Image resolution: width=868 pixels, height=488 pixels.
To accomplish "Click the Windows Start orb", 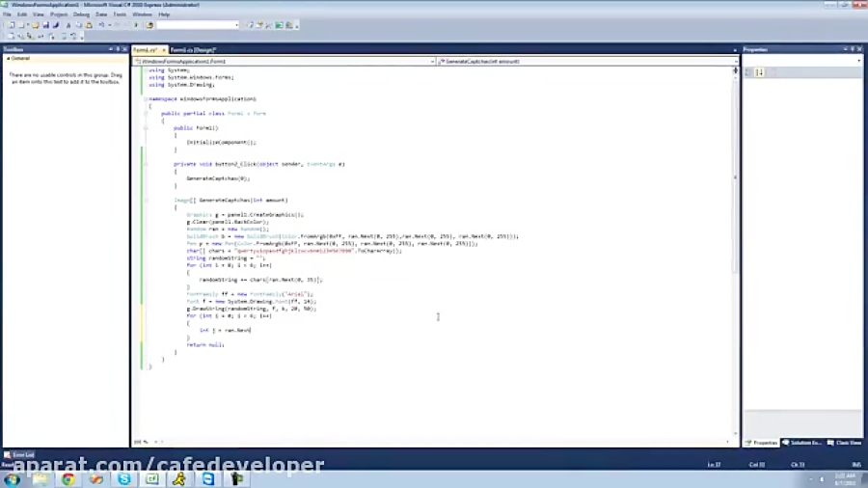I will (x=13, y=479).
